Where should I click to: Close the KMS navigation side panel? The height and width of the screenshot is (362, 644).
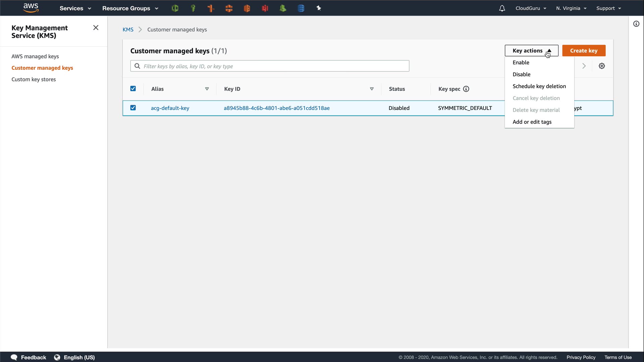(96, 28)
